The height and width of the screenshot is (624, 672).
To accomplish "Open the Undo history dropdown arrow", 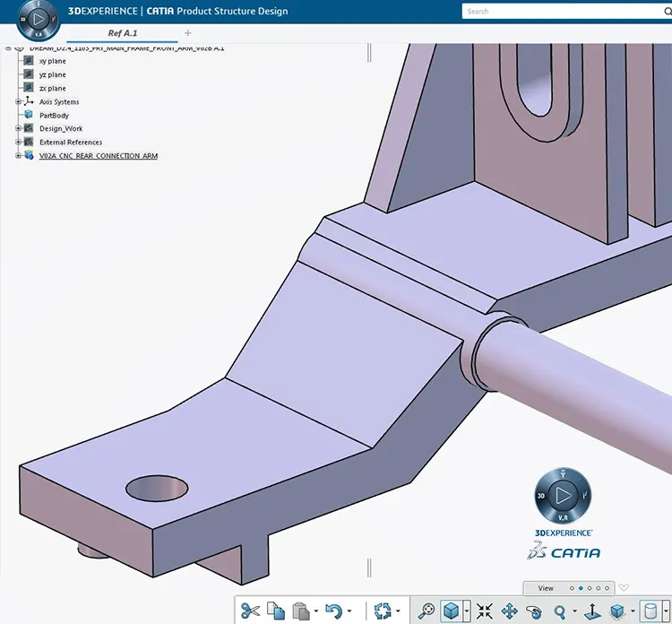I will 349,611.
